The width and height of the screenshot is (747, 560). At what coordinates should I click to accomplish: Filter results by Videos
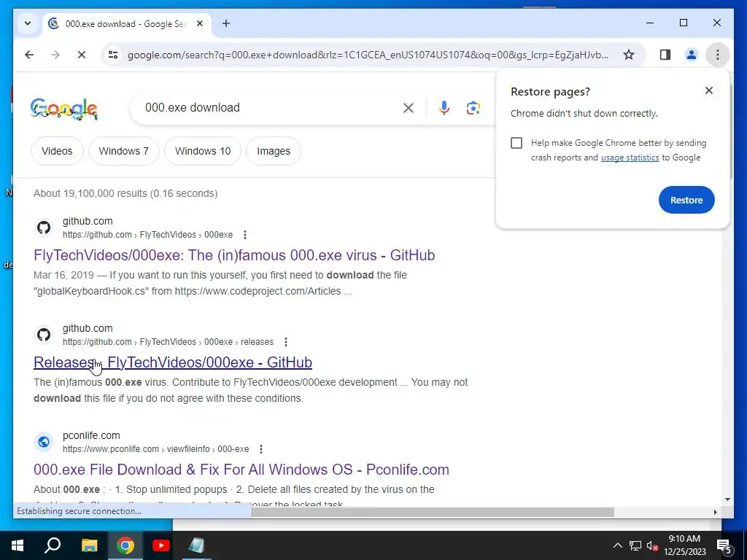(57, 151)
